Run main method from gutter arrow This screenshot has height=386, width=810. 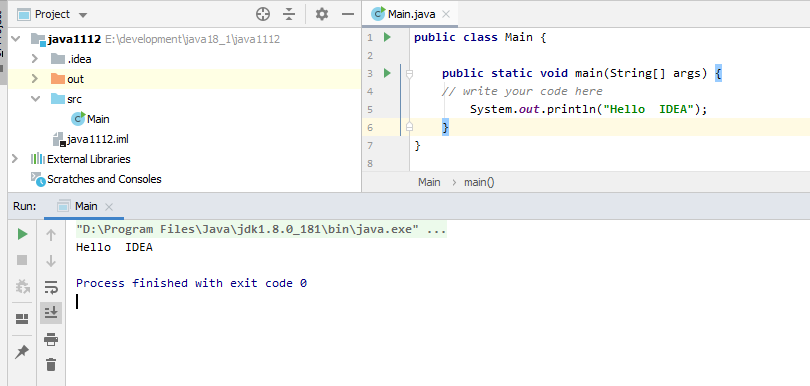click(x=387, y=73)
